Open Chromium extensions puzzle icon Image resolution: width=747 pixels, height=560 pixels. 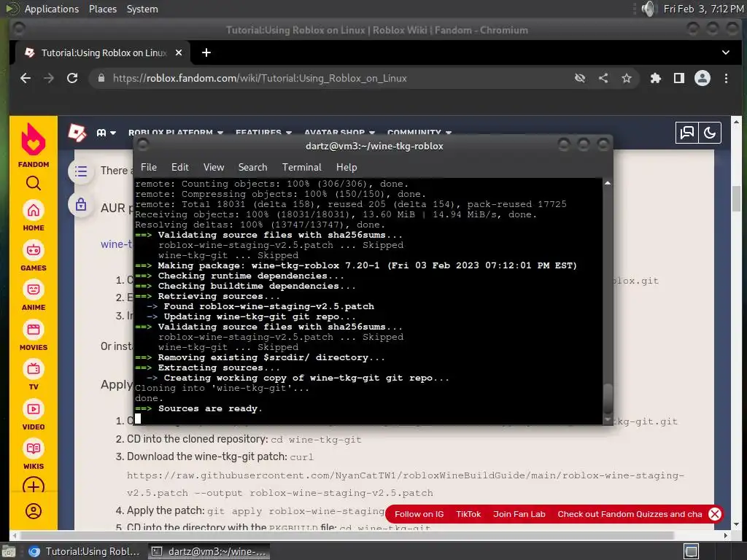pyautogui.click(x=656, y=78)
